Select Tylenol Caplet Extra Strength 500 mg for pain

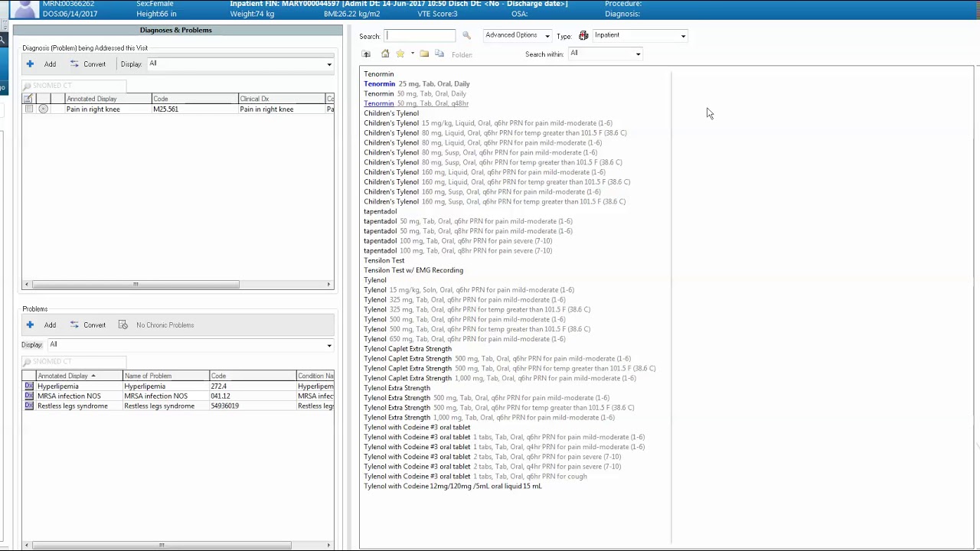click(x=497, y=359)
